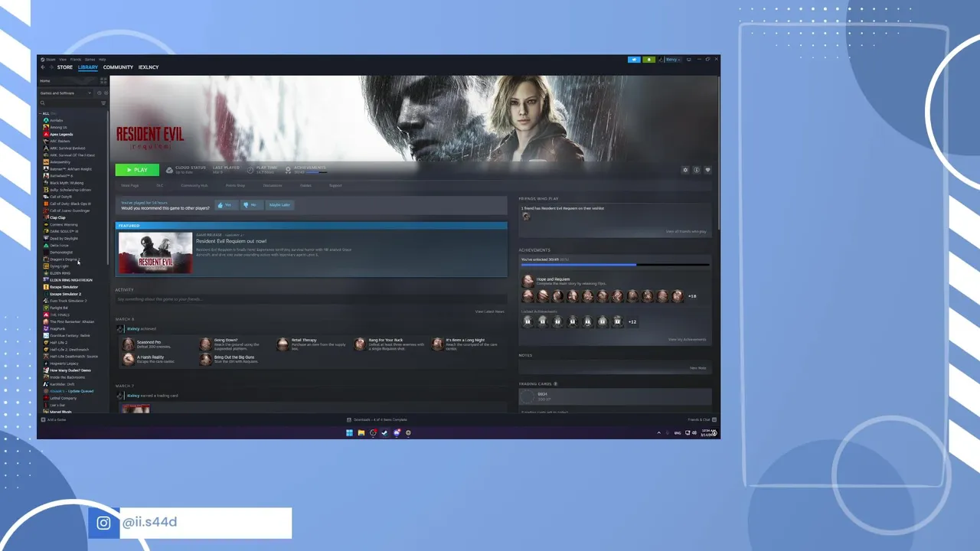Open the Community Hub link
Viewport: 980px width, 551px height.
(x=194, y=185)
